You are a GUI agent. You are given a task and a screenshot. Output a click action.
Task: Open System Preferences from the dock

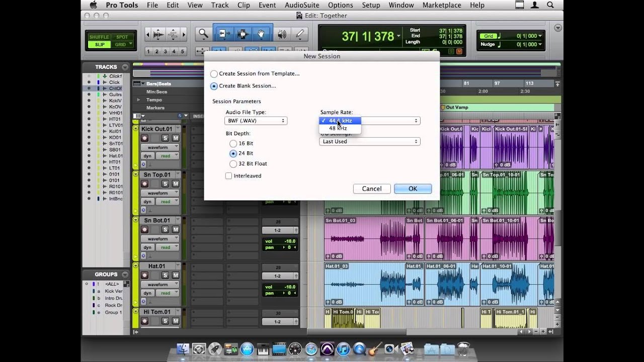tap(199, 349)
